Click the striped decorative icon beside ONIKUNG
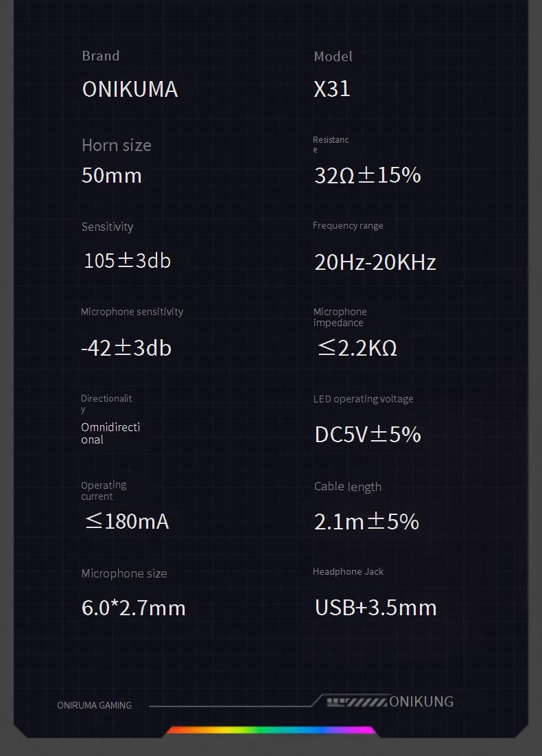Screen dimensions: 542x756 [356, 702]
